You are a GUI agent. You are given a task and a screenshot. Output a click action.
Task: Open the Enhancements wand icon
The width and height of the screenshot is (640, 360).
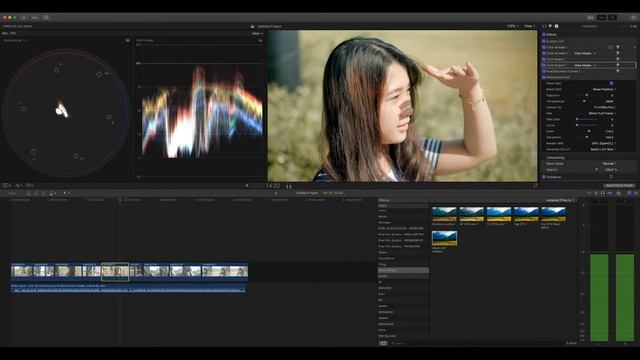click(x=18, y=185)
